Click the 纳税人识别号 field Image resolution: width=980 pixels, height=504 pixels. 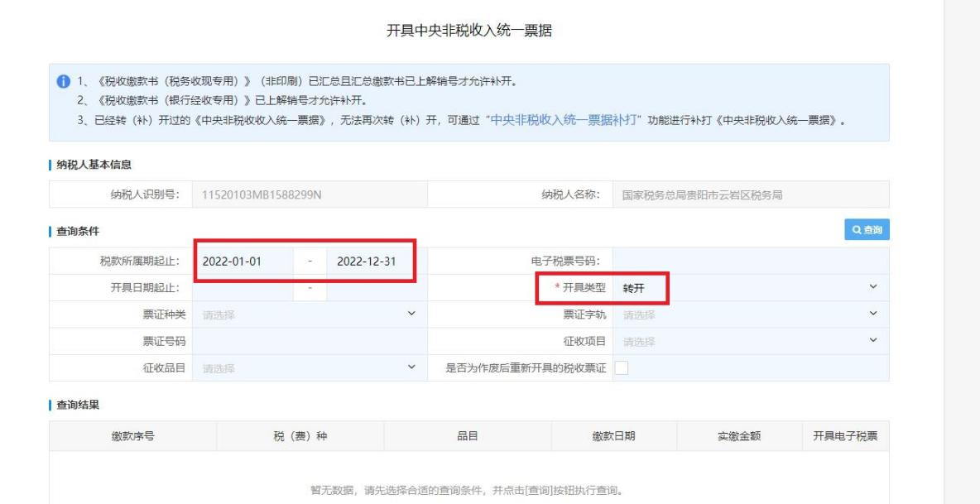[x=308, y=194]
